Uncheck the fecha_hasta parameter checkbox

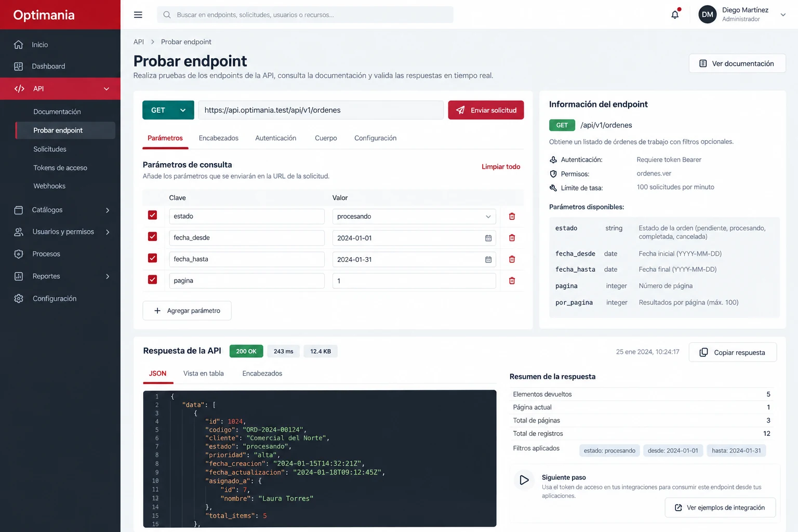[152, 258]
